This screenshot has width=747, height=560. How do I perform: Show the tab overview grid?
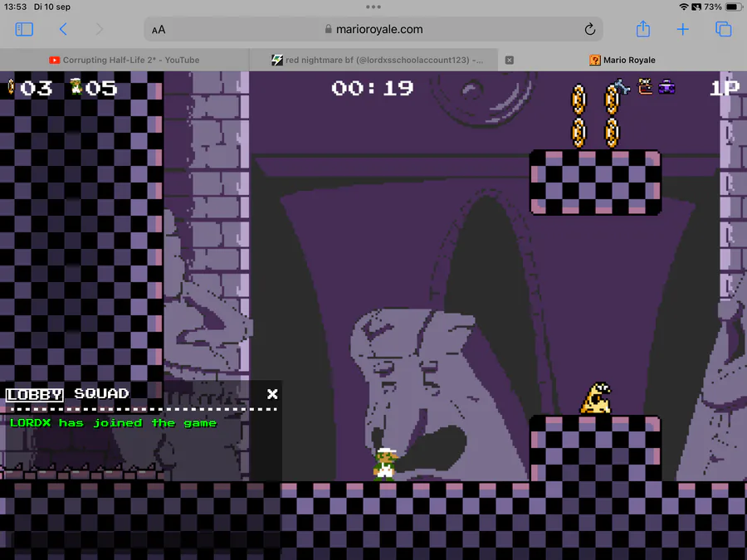(x=723, y=30)
